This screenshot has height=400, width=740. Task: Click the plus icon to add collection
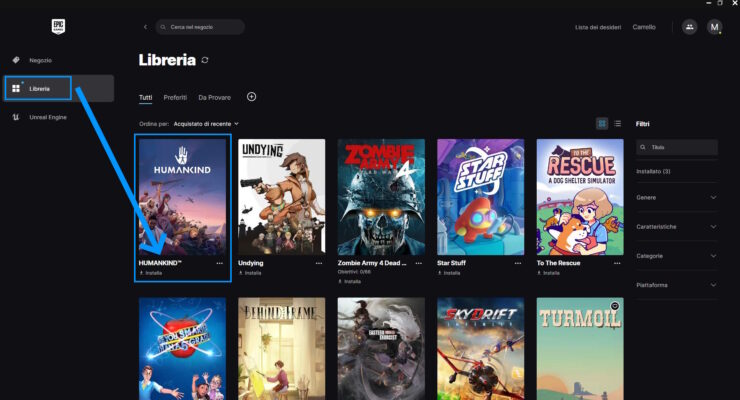pyautogui.click(x=251, y=97)
